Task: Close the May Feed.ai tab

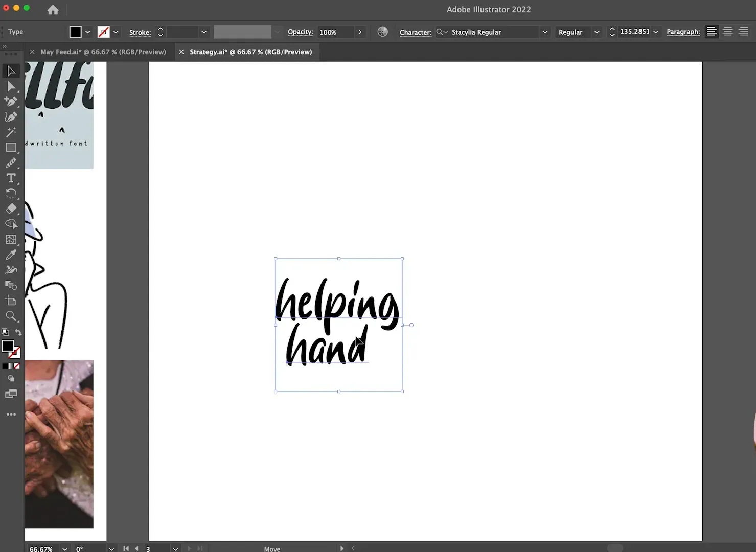Action: [x=32, y=52]
